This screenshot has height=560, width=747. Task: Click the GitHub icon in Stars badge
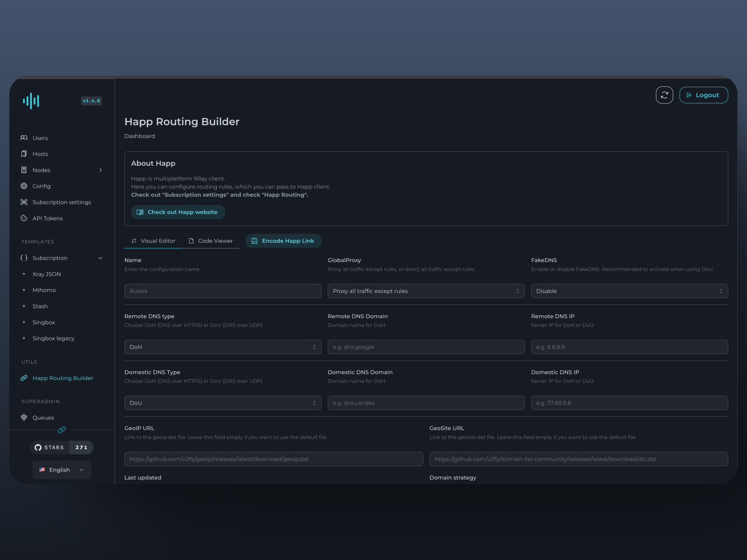tap(38, 448)
